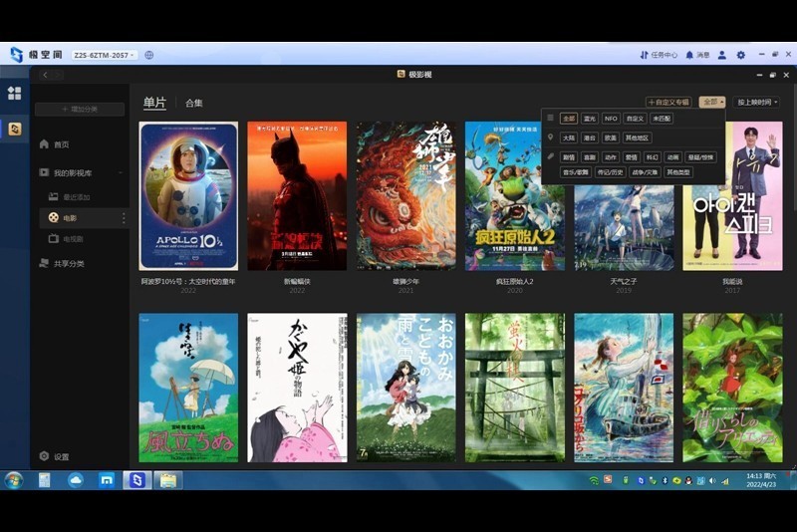Click the 自定义专辑 button
The width and height of the screenshot is (797, 532).
tap(668, 102)
